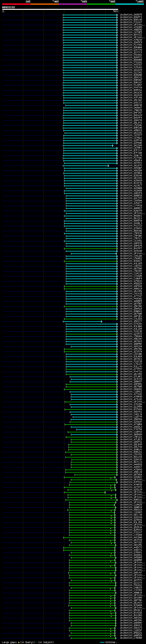Open the UniRef100_P31167 hit
Screen dimensions: 146x644
tap(131, 22)
